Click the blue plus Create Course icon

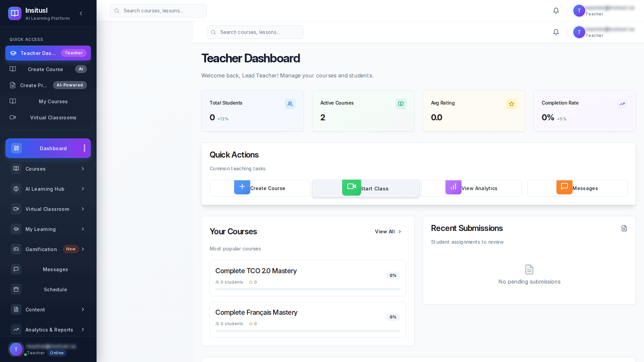pyautogui.click(x=242, y=187)
